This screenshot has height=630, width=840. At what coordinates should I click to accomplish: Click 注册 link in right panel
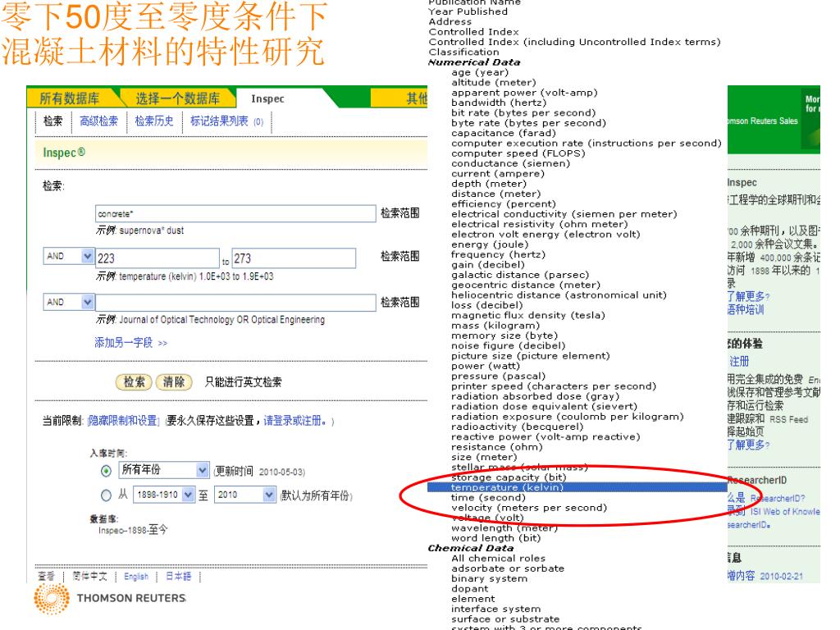click(739, 362)
